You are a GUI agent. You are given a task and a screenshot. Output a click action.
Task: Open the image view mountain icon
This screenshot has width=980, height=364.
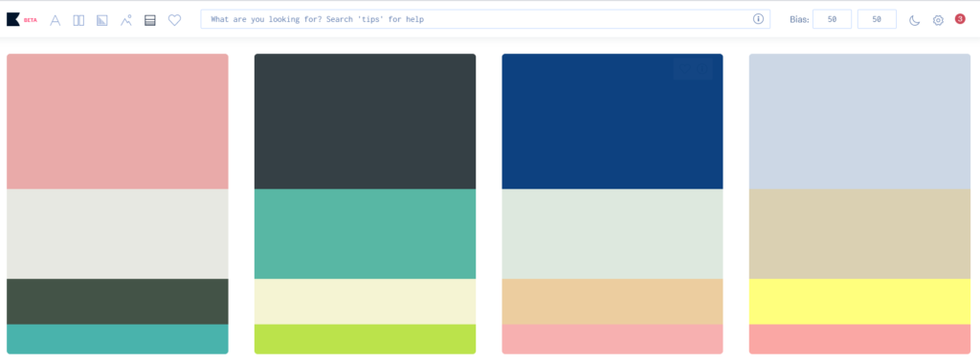pos(126,20)
